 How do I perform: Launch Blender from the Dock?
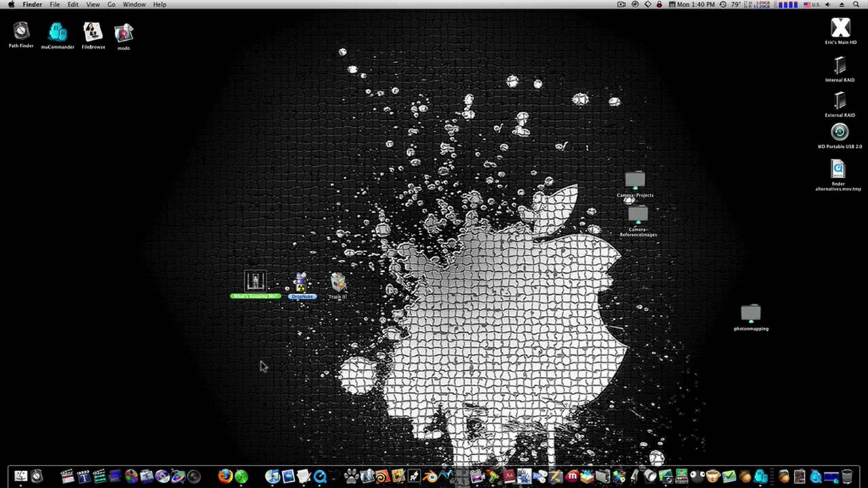point(429,476)
